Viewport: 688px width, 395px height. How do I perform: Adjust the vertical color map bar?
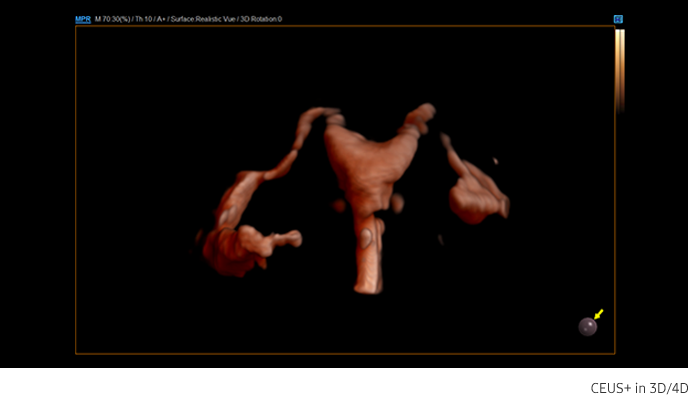pos(620,71)
